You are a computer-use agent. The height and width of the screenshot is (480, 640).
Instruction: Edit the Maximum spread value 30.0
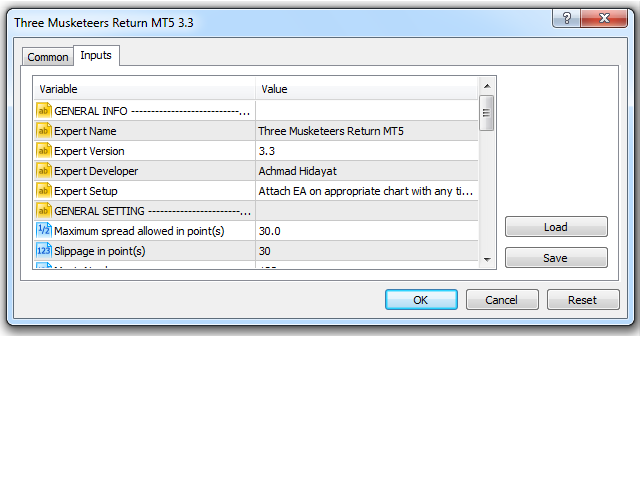tap(269, 231)
